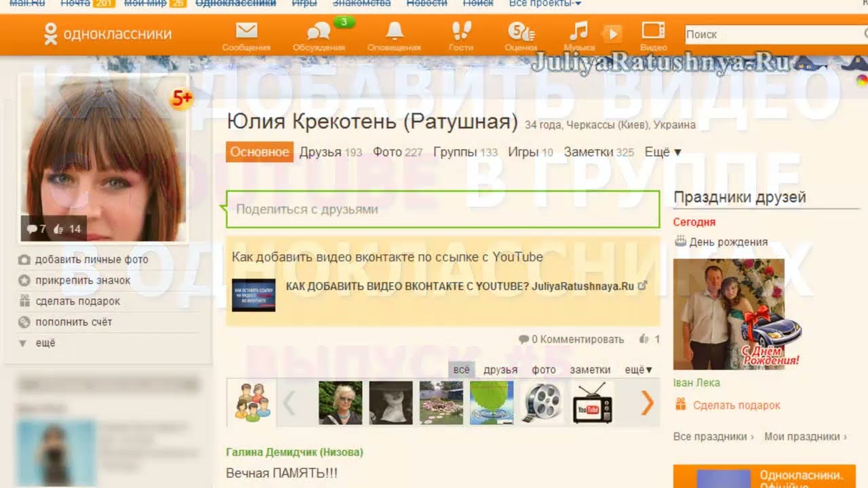
Task: Filter feed by фото
Action: pyautogui.click(x=544, y=370)
